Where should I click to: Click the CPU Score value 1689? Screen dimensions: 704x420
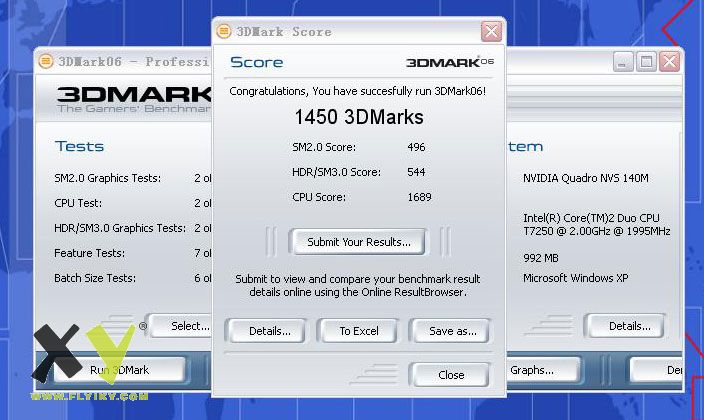point(418,197)
